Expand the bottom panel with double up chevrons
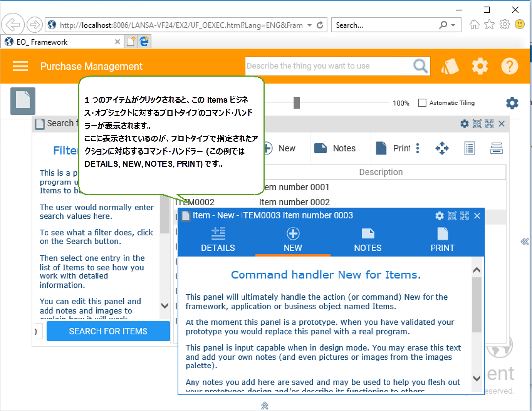 click(265, 405)
